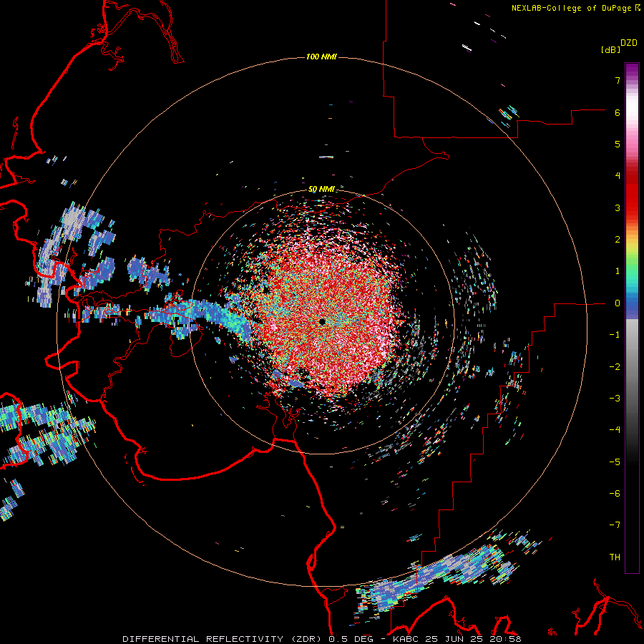Click the 4 value on color scale
644x644 pixels.
tap(618, 176)
